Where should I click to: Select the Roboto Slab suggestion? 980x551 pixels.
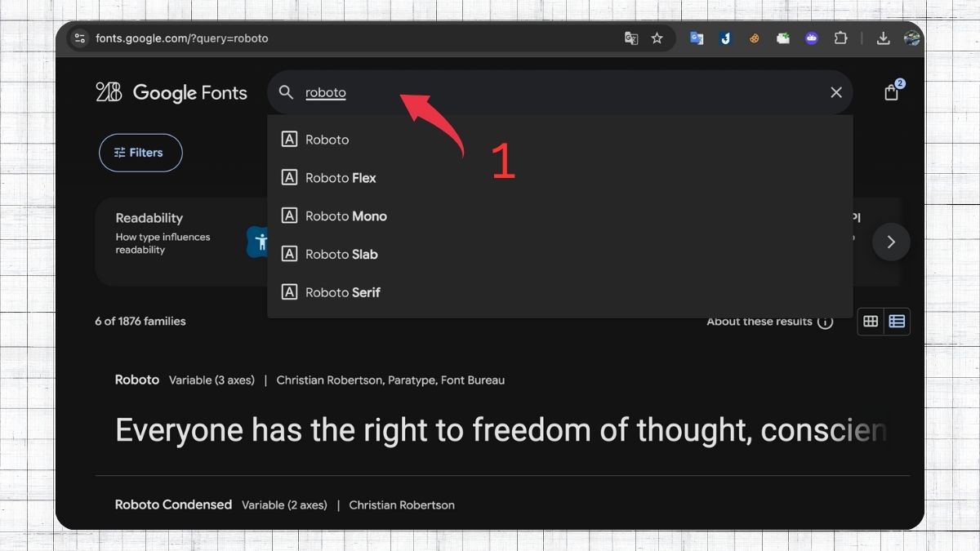click(x=560, y=254)
